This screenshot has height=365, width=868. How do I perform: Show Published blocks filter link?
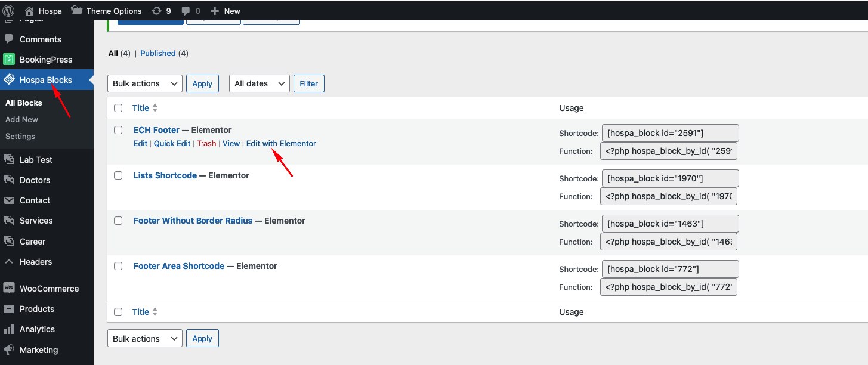tap(158, 53)
